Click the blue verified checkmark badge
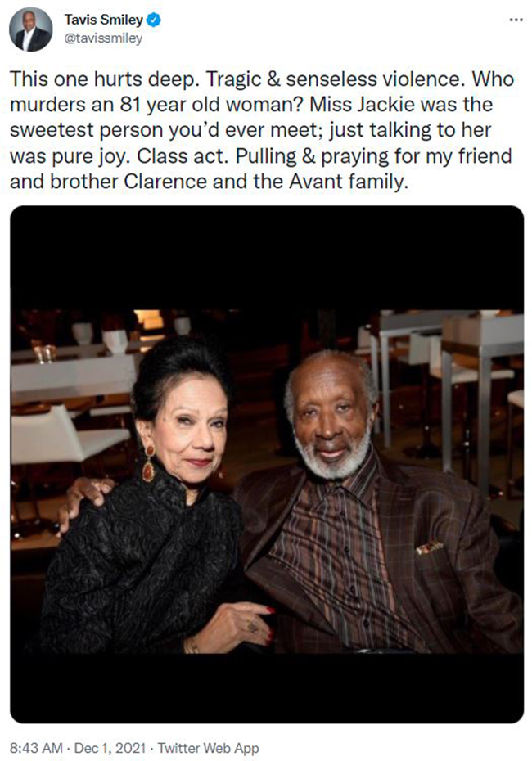The height and width of the screenshot is (761, 532). 154,20
